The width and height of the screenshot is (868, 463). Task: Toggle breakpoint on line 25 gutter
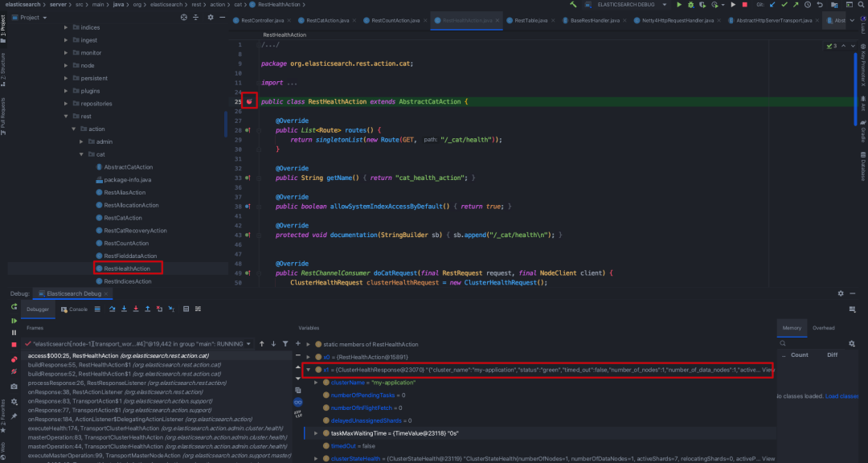250,101
